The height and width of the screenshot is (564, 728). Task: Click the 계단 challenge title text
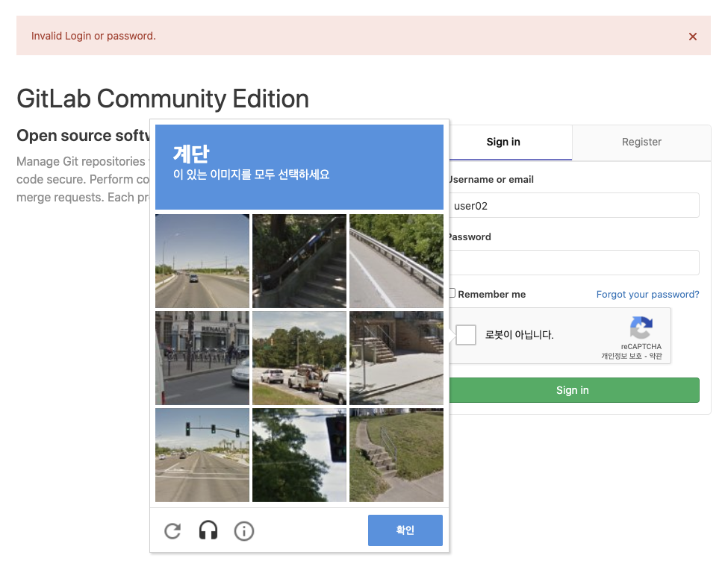coord(191,154)
